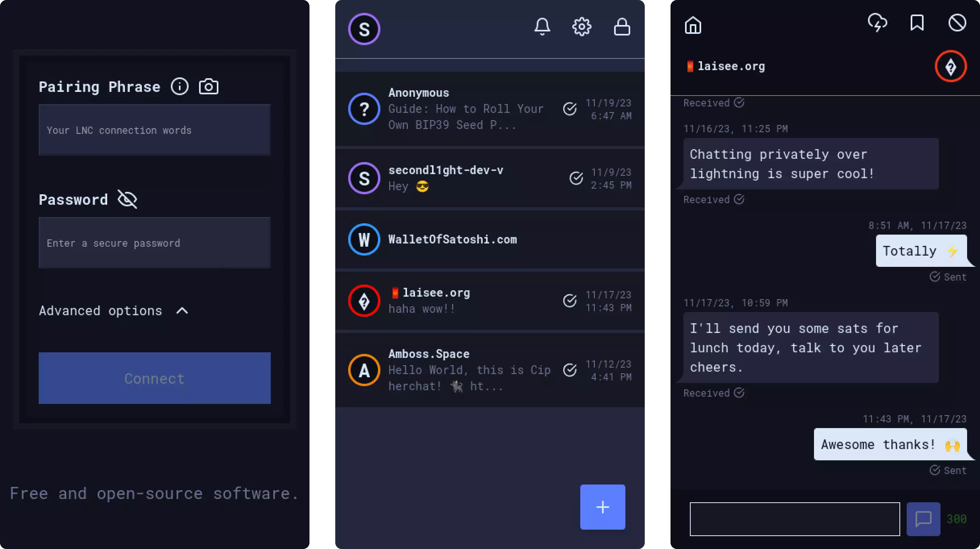Viewport: 980px width, 549px height.
Task: Lock the app using the lock icon
Action: click(x=621, y=27)
